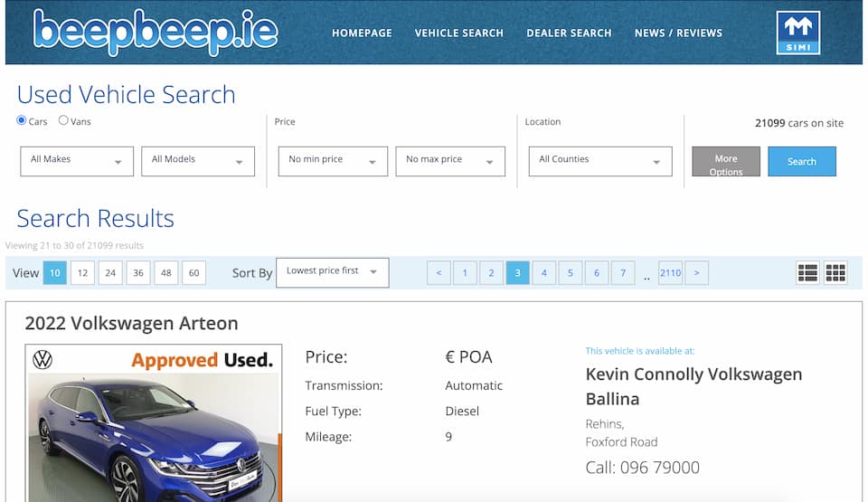Click the blue Search button
This screenshot has width=868, height=502.
point(801,162)
